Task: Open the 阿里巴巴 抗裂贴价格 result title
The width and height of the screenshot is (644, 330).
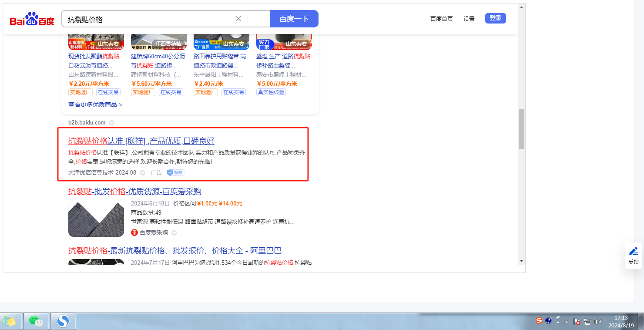Action: (175, 250)
